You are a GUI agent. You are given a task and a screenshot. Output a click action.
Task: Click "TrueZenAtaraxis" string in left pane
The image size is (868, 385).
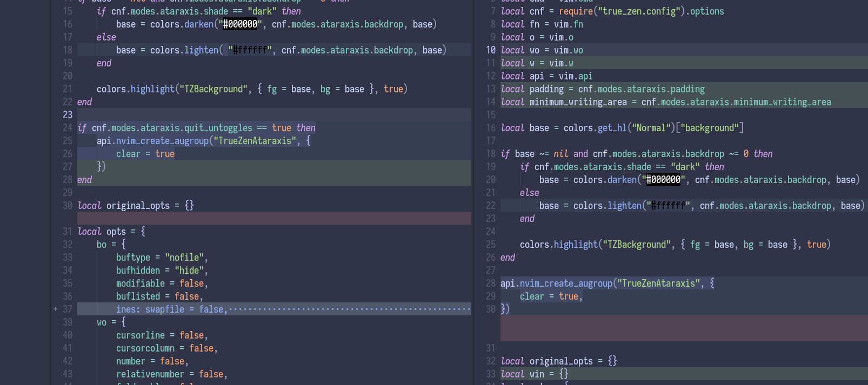point(255,141)
